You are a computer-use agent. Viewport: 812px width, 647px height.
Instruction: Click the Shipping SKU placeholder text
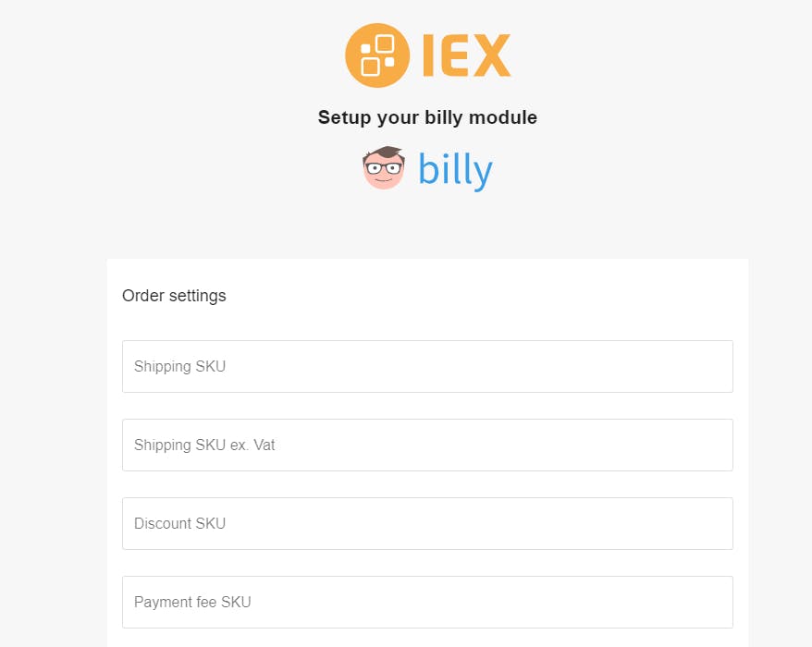(179, 366)
